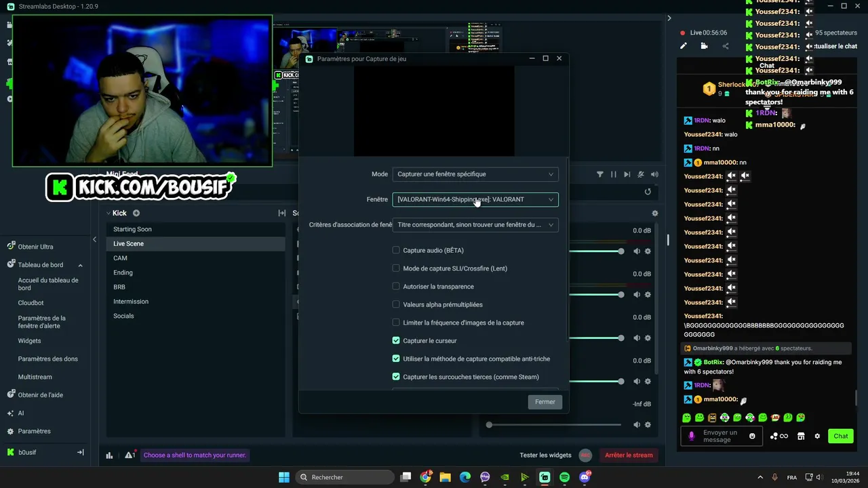This screenshot has width=868, height=488.
Task: Click pencil edit icon in chat header
Action: click(x=684, y=46)
